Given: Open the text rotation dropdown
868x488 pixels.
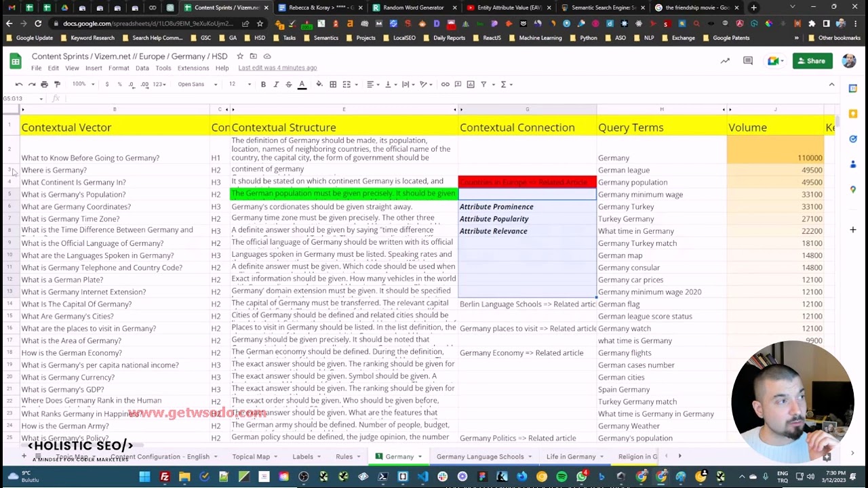Looking at the screenshot, I should point(426,84).
